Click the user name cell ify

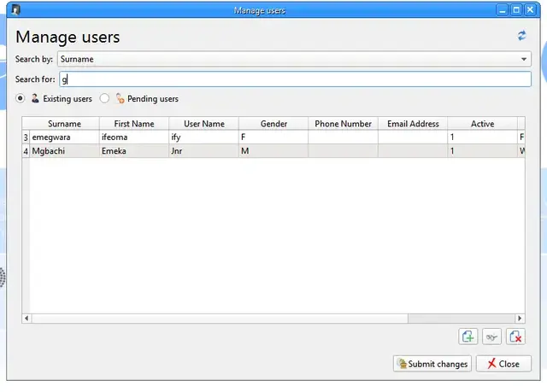pos(203,137)
